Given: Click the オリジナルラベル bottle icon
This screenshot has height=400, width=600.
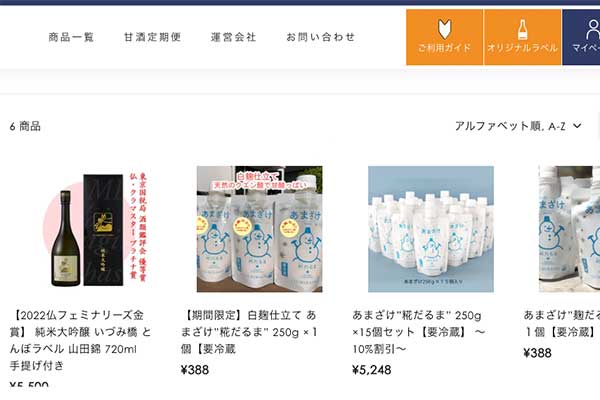Looking at the screenshot, I should coord(522,29).
